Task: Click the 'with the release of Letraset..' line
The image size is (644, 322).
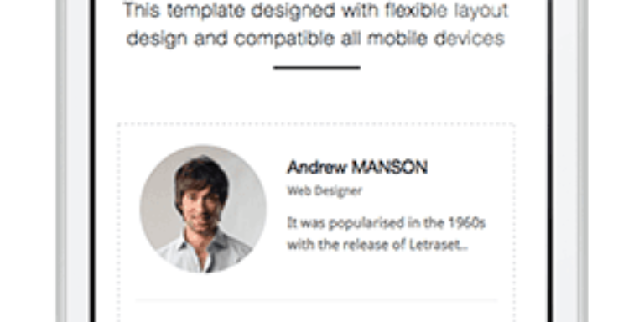Action: tap(378, 245)
